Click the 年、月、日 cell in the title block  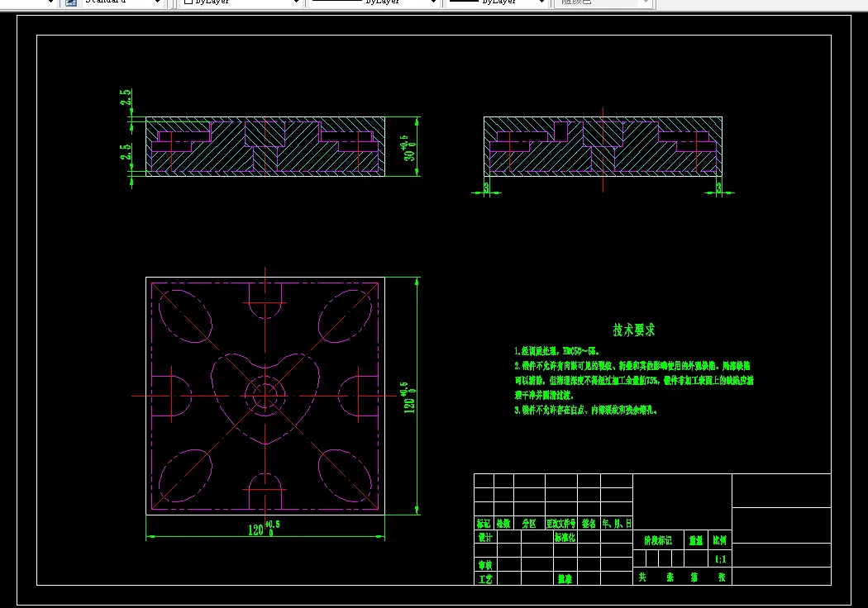click(616, 524)
